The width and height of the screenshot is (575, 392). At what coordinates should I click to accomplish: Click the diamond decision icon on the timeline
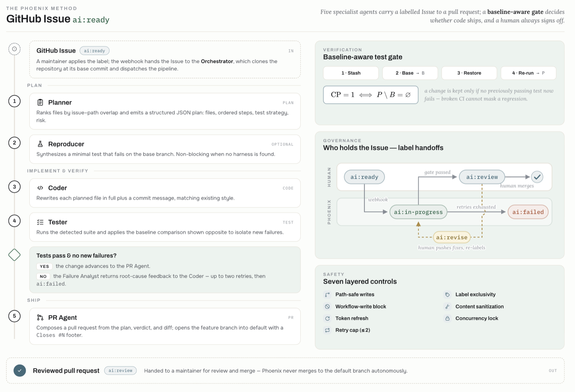click(14, 255)
